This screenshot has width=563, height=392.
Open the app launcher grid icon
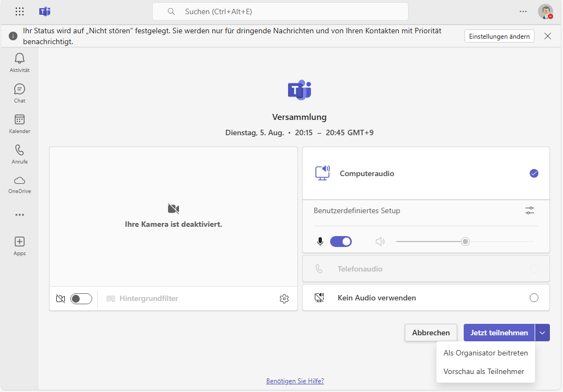[x=20, y=11]
